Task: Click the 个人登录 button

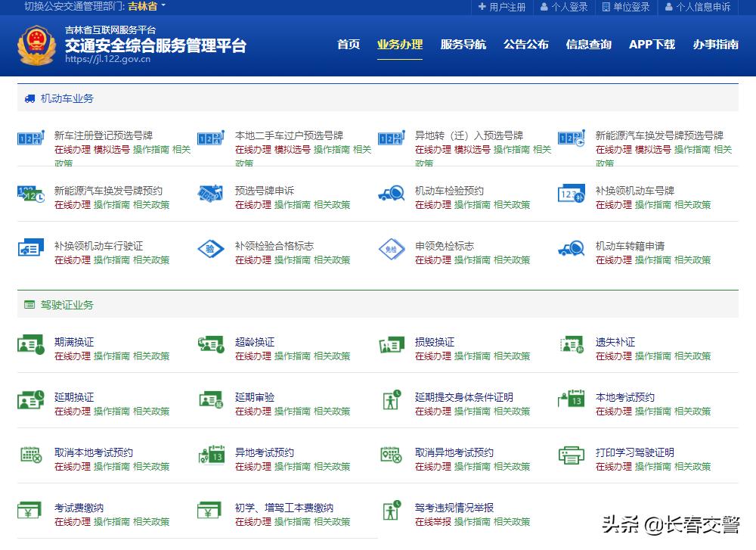Action: (x=564, y=7)
